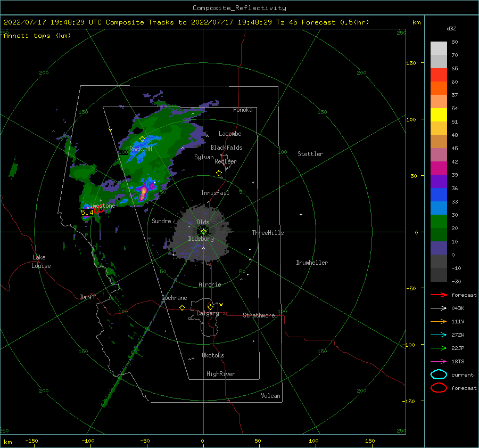Click the Olds town label
Image resolution: width=479 pixels, height=448 pixels.
pyautogui.click(x=203, y=222)
